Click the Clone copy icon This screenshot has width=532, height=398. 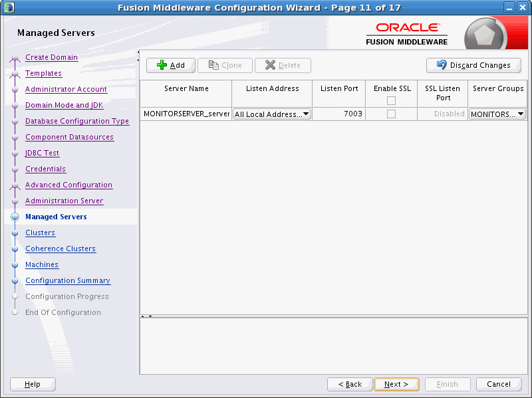(213, 65)
